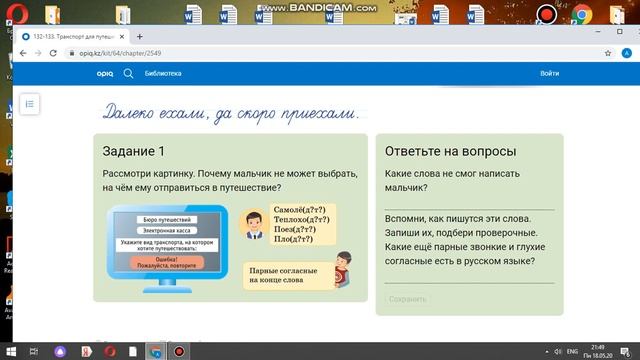Viewport: 640px width, 360px height.
Task: Click the heading 'Ответьте на вопросы'
Action: coord(450,151)
